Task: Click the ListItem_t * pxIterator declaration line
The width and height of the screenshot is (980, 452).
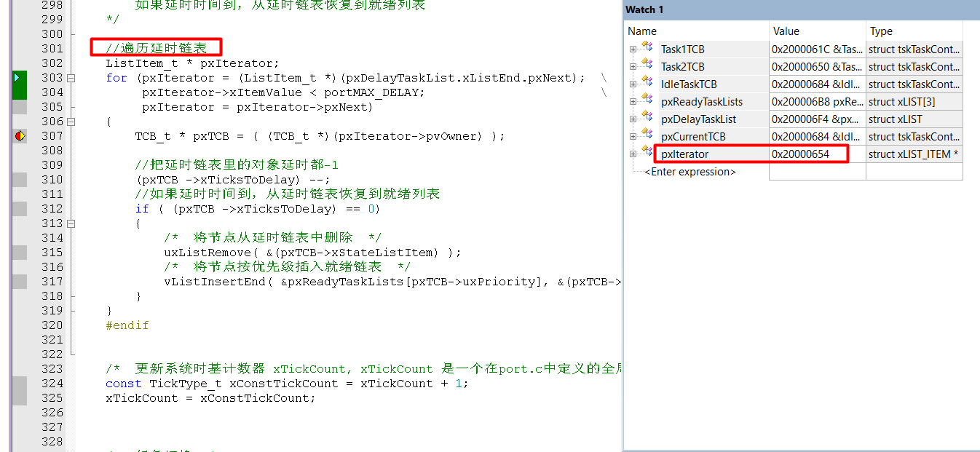Action: click(x=192, y=63)
